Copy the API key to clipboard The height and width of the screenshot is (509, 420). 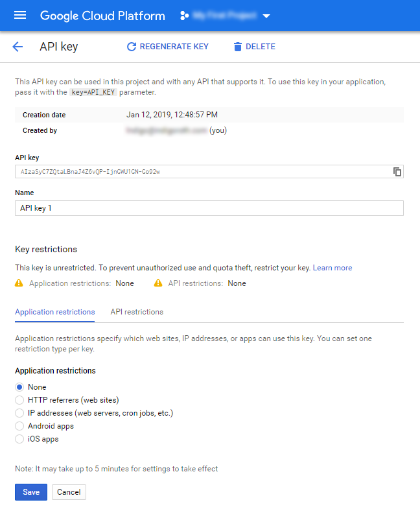coord(397,172)
